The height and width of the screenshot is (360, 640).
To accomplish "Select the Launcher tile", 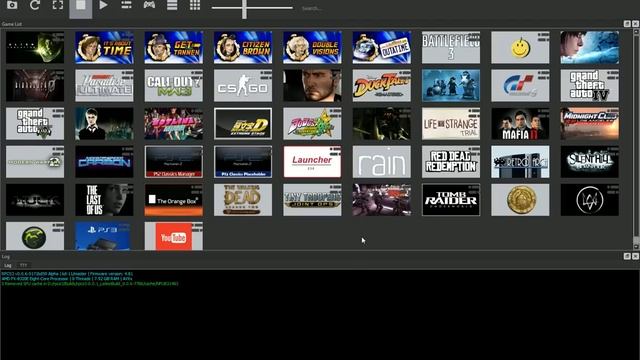I will [x=312, y=162].
